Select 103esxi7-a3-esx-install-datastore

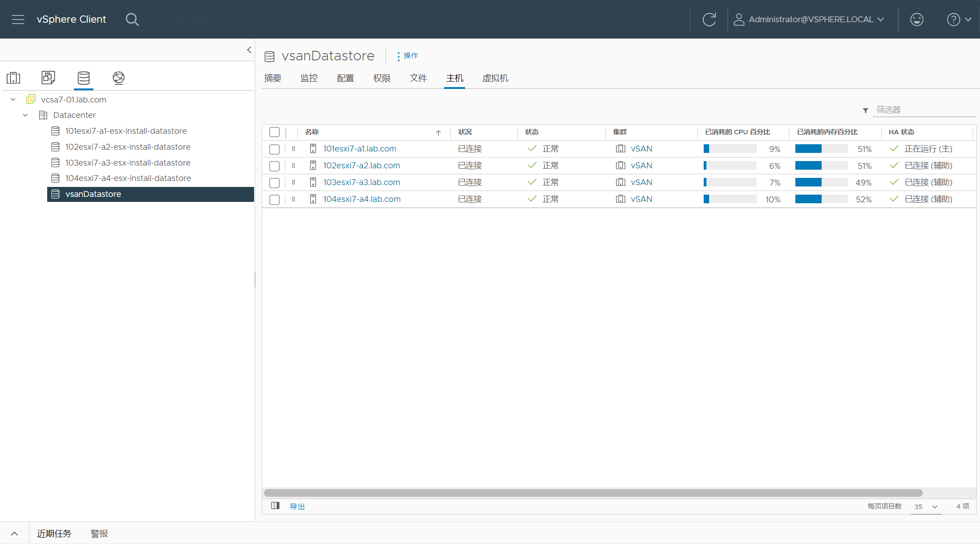(x=128, y=163)
